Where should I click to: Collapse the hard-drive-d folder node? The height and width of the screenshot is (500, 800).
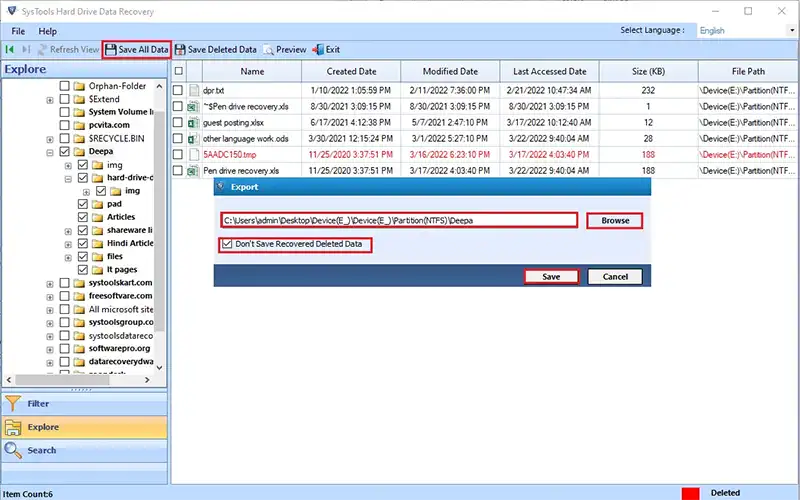pos(68,179)
